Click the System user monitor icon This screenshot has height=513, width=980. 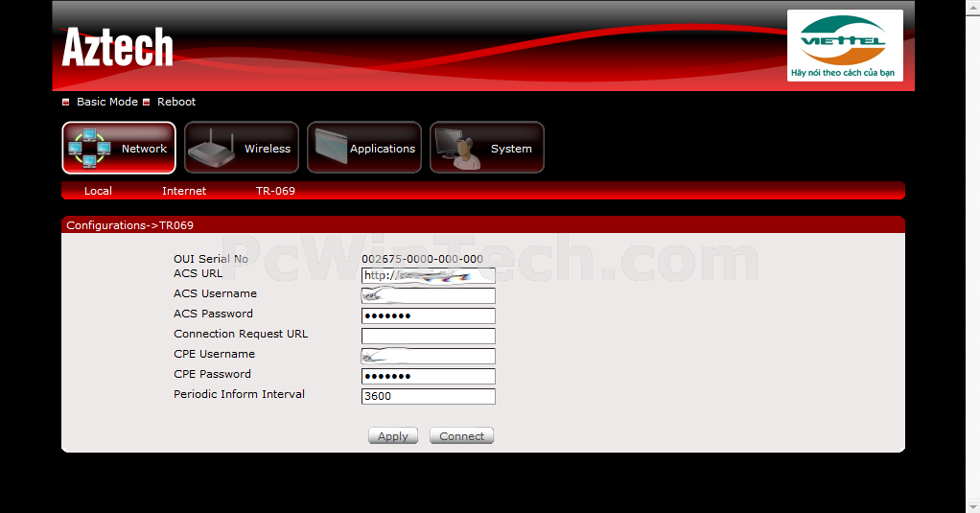(457, 149)
